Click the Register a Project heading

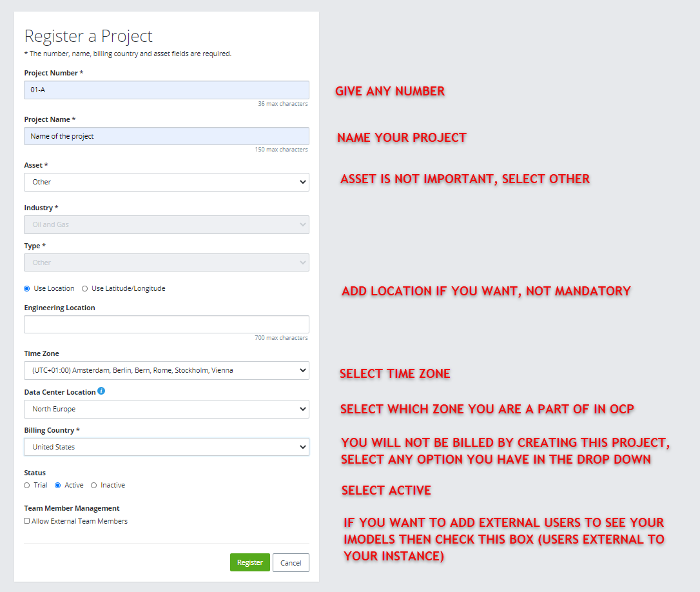tap(88, 36)
